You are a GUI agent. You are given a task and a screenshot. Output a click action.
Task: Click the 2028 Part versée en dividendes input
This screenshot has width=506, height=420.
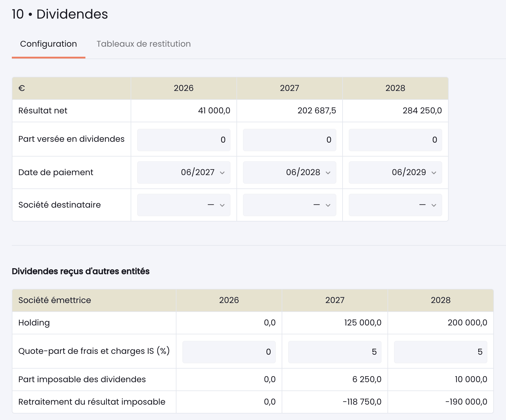[395, 140]
